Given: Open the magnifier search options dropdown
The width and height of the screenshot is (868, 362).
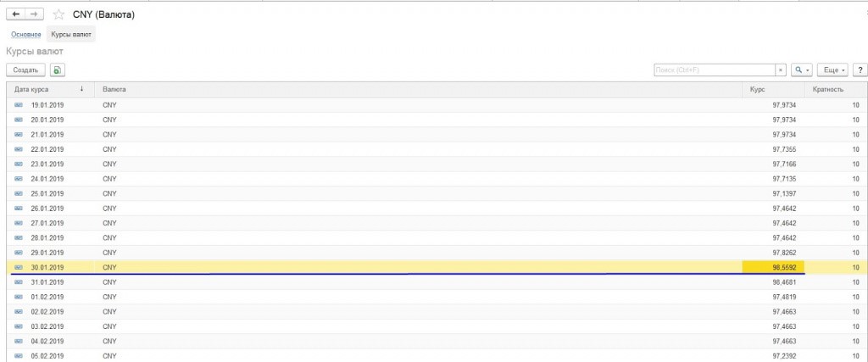Looking at the screenshot, I should [801, 70].
